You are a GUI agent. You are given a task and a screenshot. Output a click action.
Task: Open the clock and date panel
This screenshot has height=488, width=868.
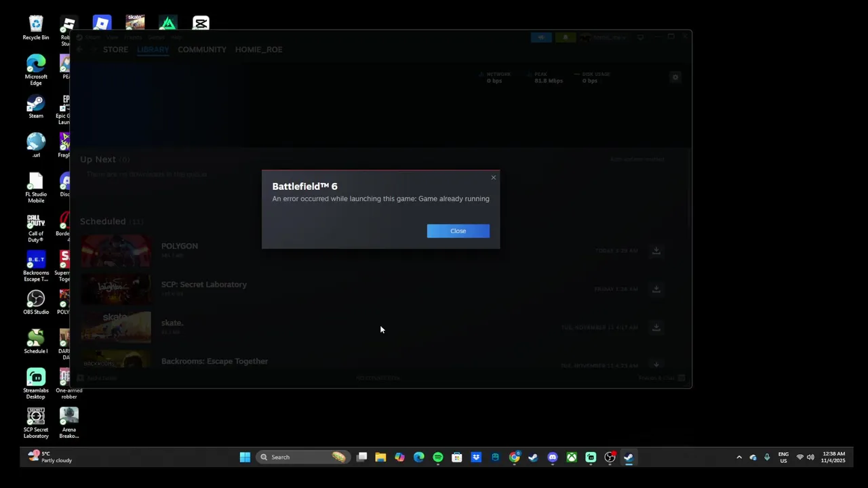coord(833,457)
